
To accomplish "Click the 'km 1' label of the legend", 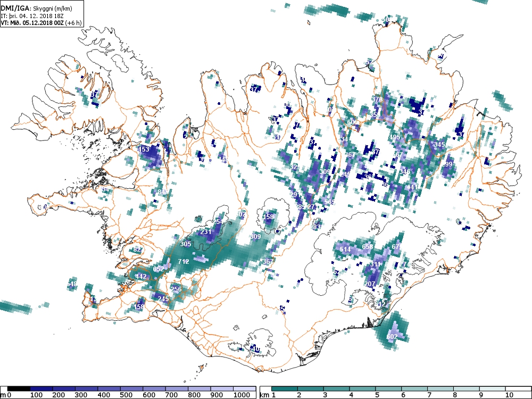I will point(268,395).
